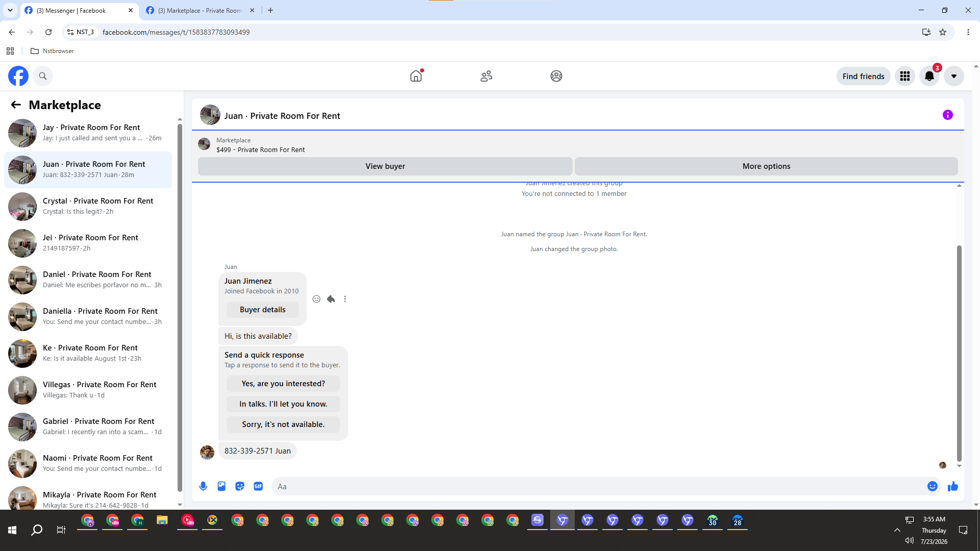Reply to the Juan Jimenez message

(331, 299)
